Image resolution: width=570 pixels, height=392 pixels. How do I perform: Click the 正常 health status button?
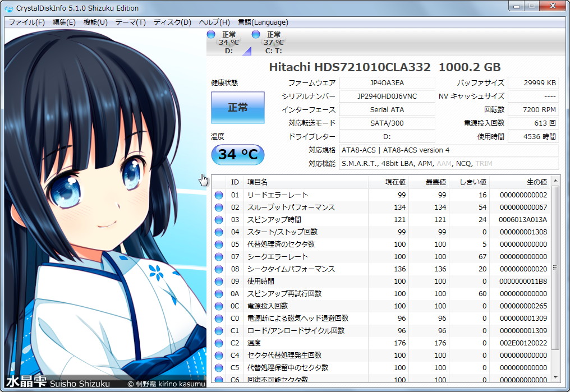click(237, 107)
